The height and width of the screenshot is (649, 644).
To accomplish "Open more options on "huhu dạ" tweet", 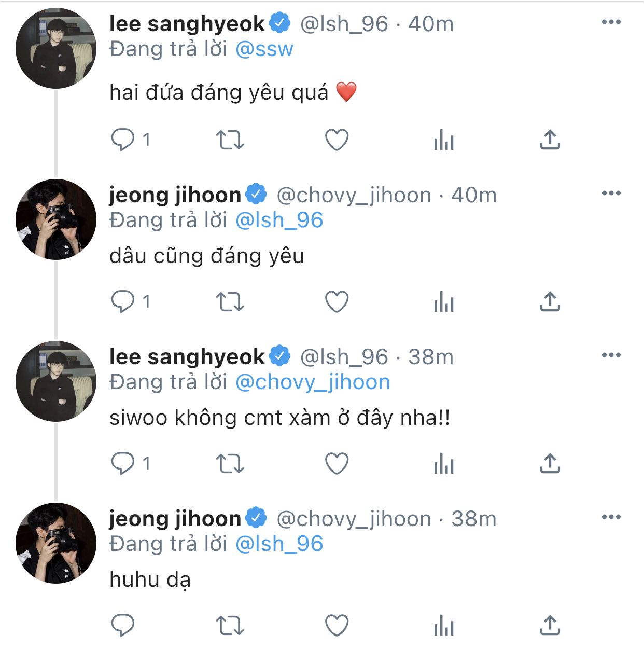I will coord(611,517).
